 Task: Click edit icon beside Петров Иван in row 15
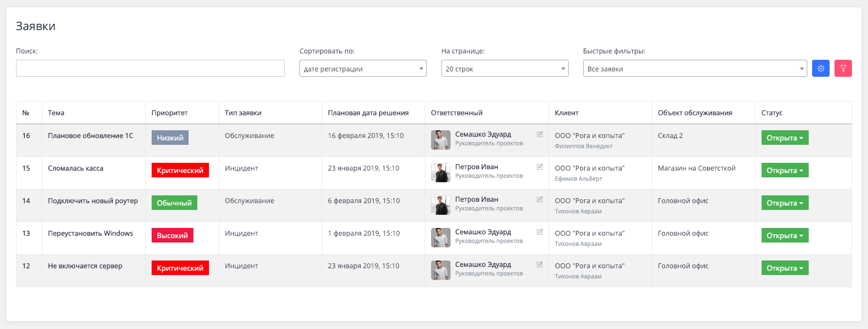(539, 167)
